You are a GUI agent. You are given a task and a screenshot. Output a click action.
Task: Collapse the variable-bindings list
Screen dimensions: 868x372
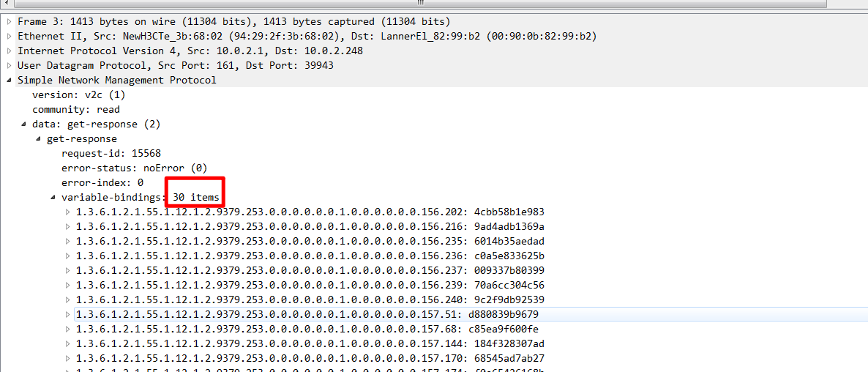point(53,198)
